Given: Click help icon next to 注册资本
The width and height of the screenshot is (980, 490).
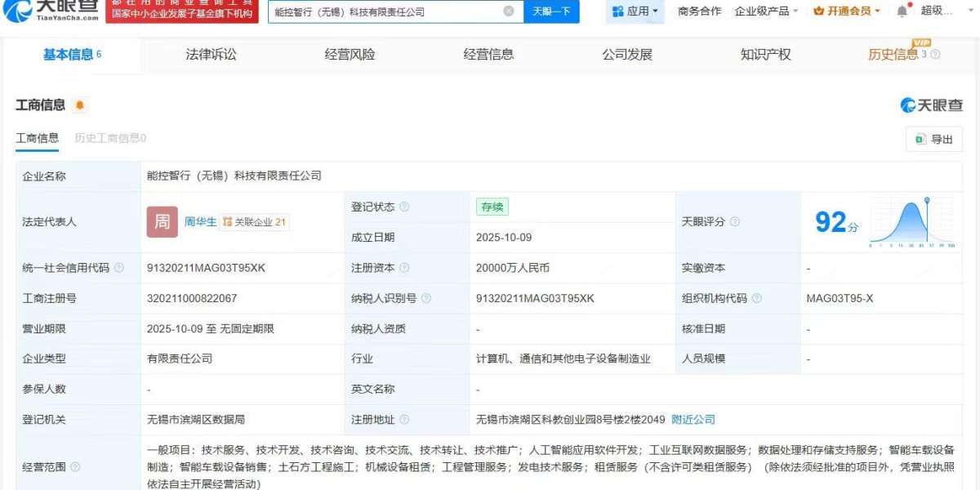Looking at the screenshot, I should tap(404, 268).
